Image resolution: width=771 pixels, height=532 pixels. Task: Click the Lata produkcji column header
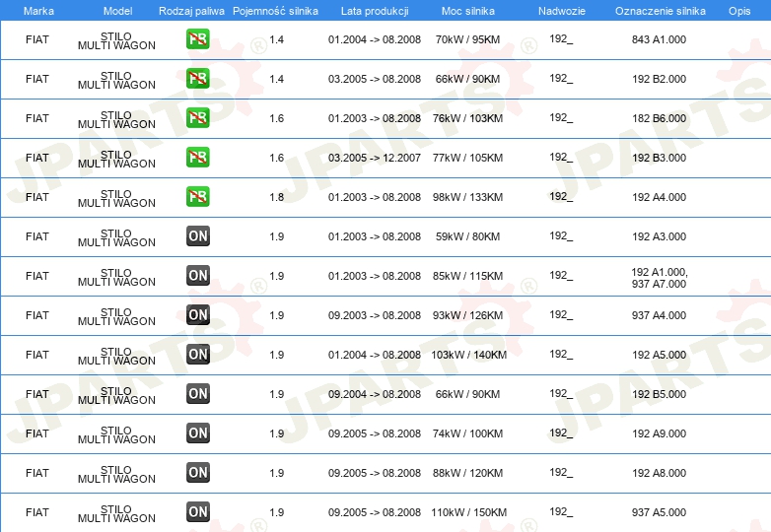click(x=375, y=11)
